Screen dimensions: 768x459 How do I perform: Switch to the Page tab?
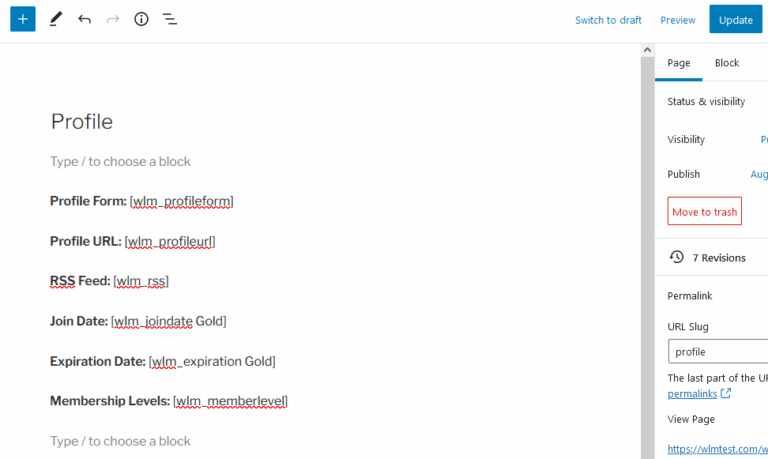[x=679, y=63]
